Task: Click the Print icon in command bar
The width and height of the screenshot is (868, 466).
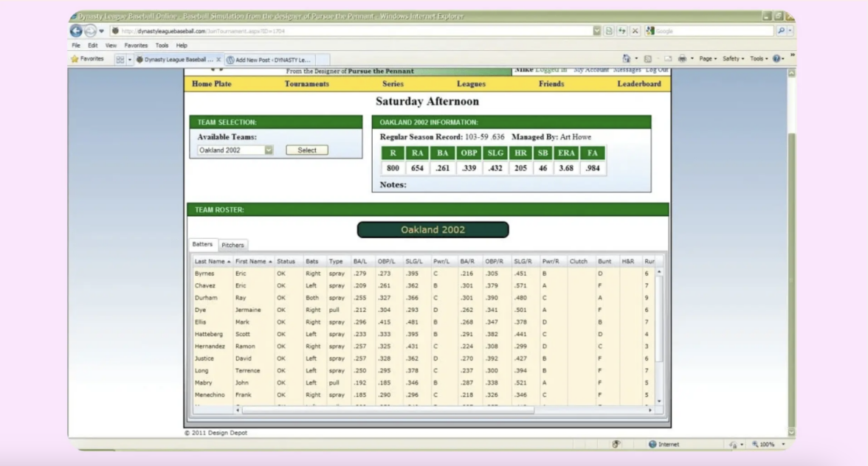Action: [x=682, y=59]
